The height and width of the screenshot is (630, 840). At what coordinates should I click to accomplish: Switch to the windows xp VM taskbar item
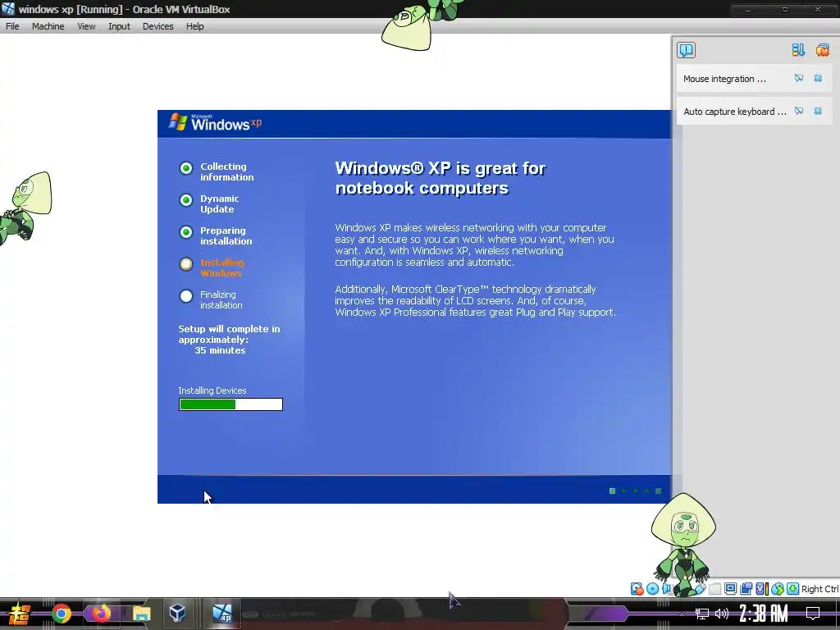[221, 614]
